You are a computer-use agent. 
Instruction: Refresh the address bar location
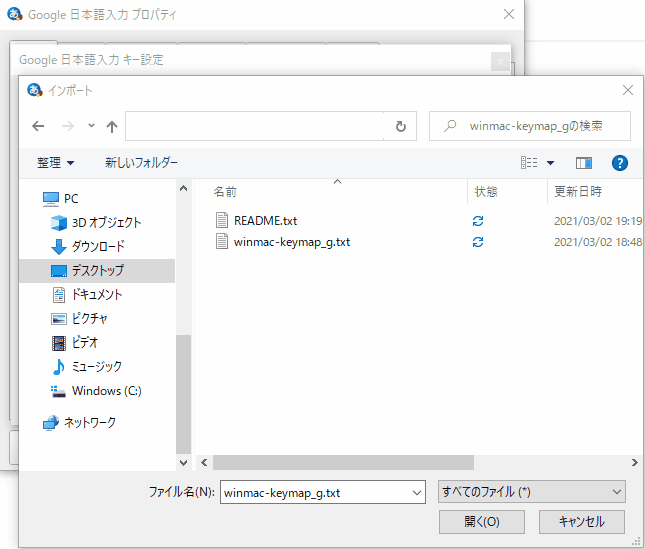[401, 126]
